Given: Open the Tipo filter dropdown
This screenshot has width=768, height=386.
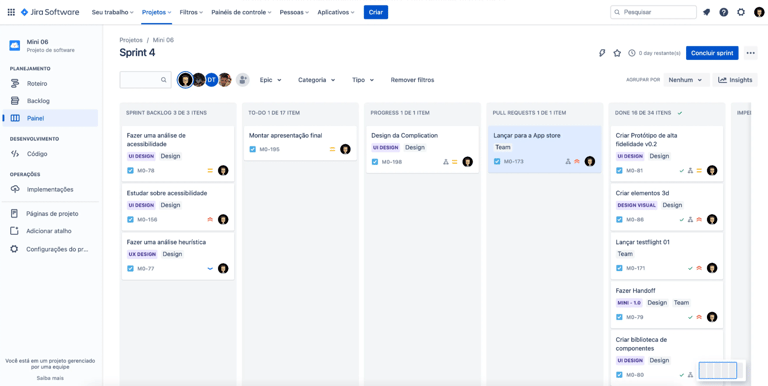Looking at the screenshot, I should [363, 80].
